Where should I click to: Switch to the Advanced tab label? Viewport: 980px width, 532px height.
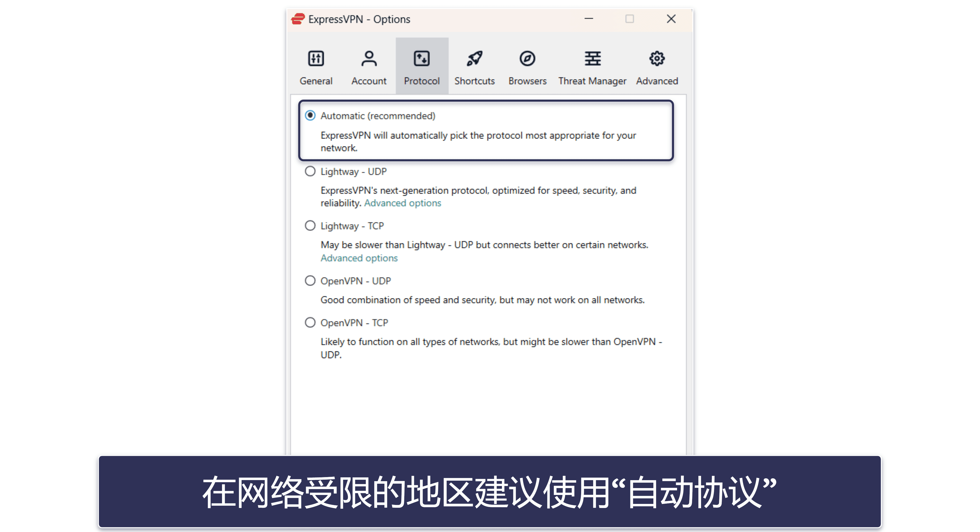pyautogui.click(x=657, y=81)
